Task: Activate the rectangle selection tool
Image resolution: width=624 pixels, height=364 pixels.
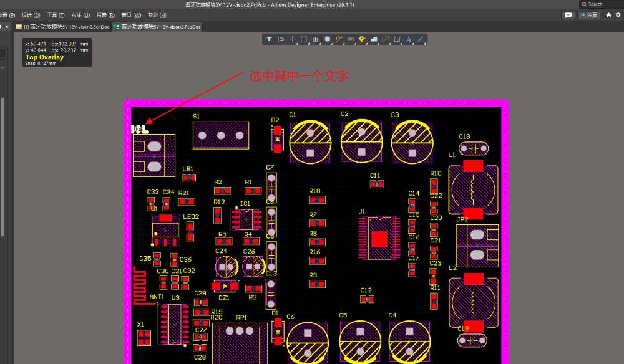Action: (304, 39)
